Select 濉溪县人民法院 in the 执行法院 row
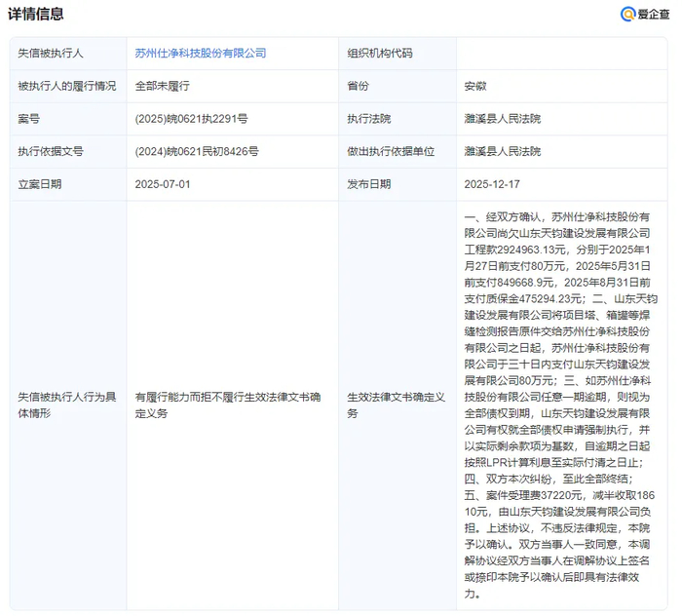Viewport: 682px width, 616px height. point(502,119)
